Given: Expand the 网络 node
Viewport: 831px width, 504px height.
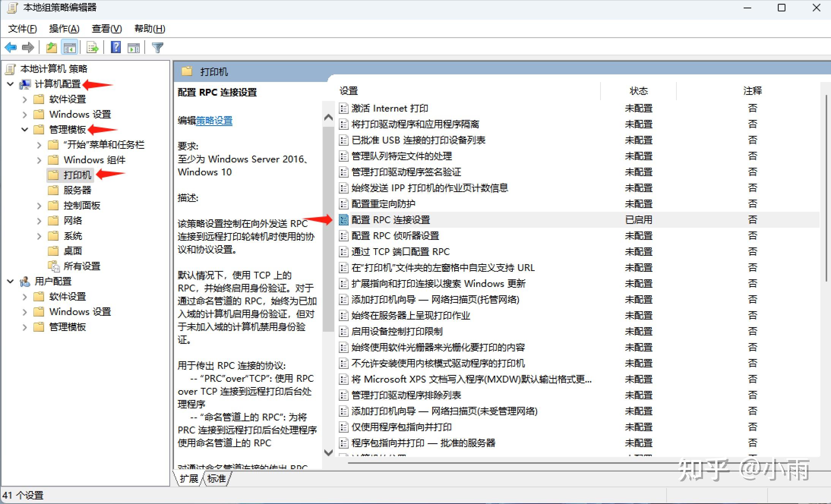Looking at the screenshot, I should 39,221.
